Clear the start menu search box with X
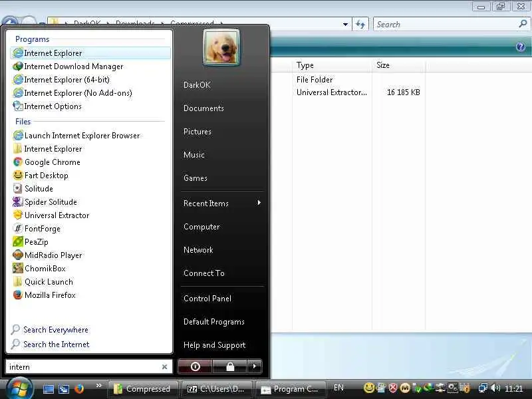 (164, 367)
